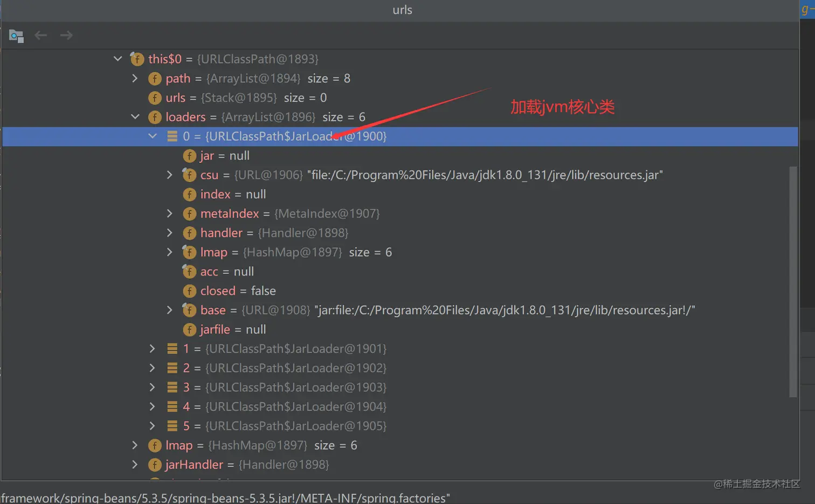
Task: Click the urls dialog title
Action: [x=402, y=10]
